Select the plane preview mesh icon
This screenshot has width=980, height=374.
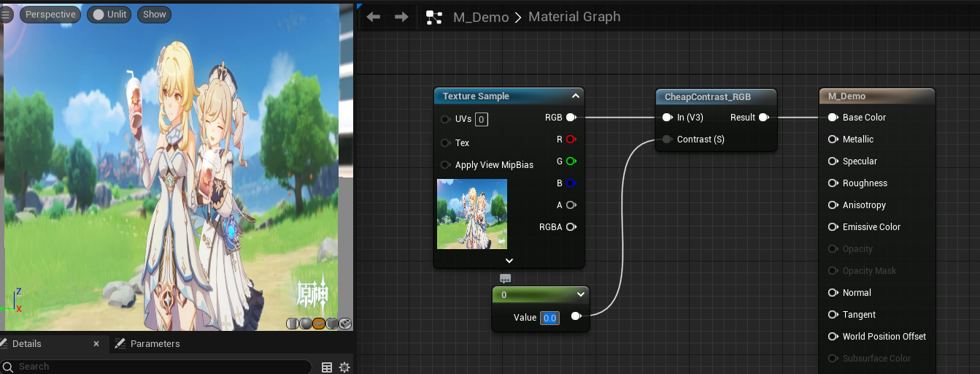pyautogui.click(x=319, y=324)
